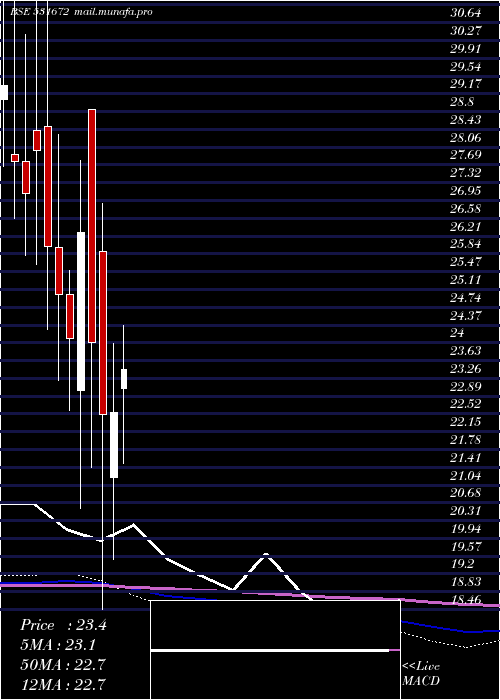Click the 20.31 price axis label
This screenshot has height=700, width=500.
click(466, 511)
